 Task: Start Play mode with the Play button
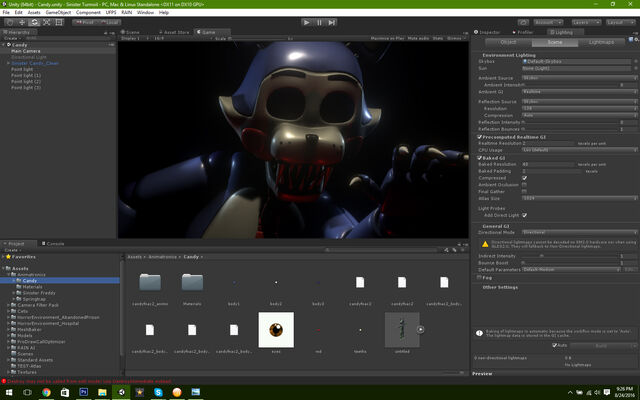click(307, 22)
